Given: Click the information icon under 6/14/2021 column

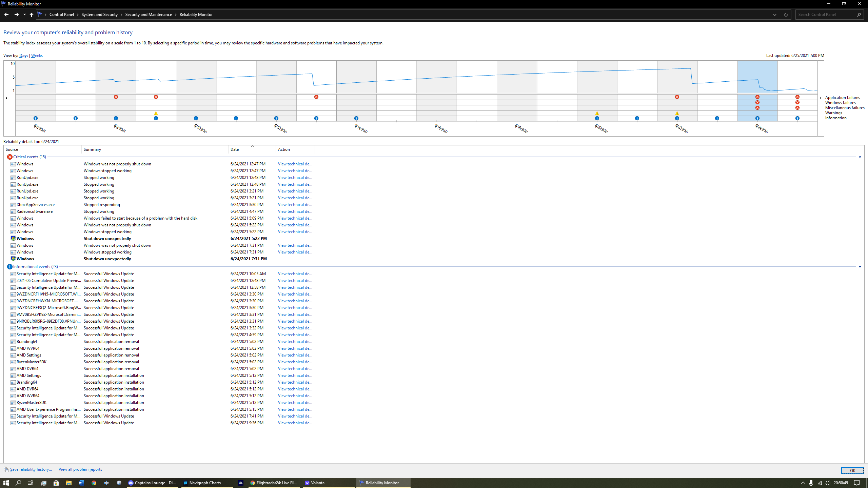Looking at the screenshot, I should pyautogui.click(x=356, y=118).
